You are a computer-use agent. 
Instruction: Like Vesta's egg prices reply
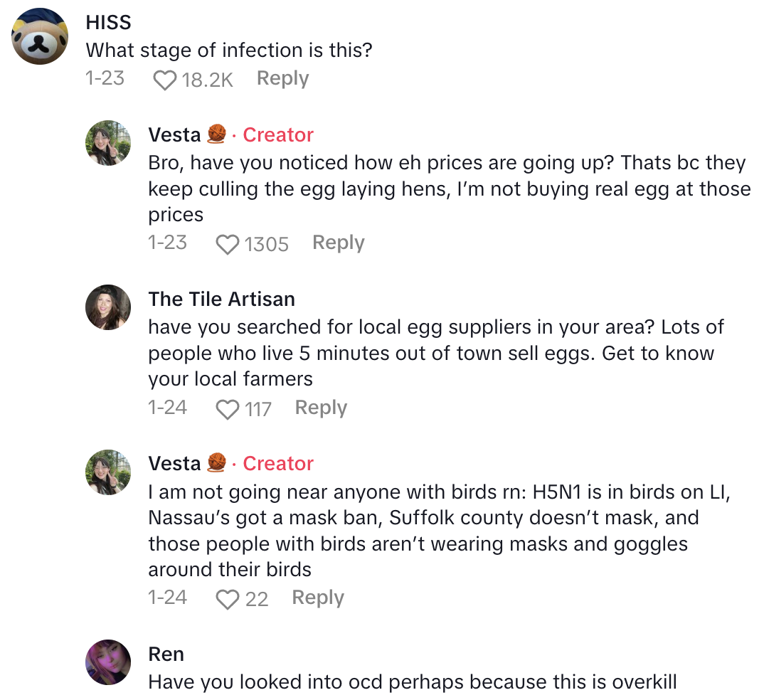click(228, 245)
